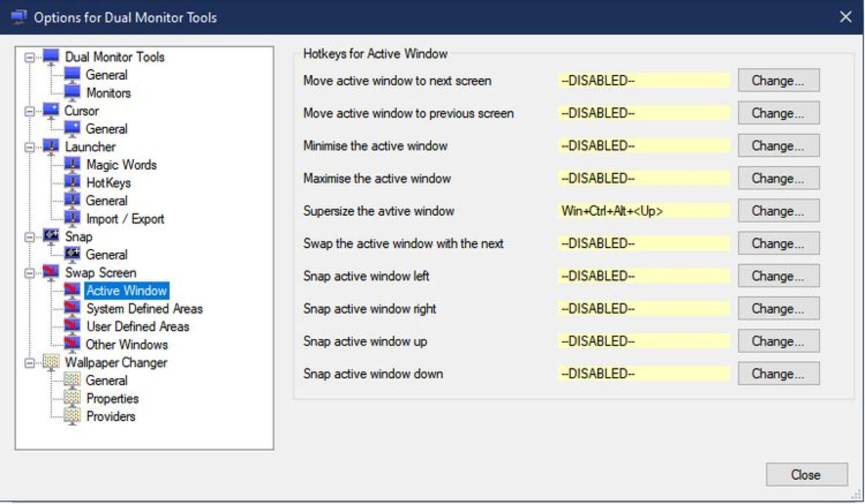The height and width of the screenshot is (504, 865).
Task: Select Properties under Wallpaper Changer
Action: (x=113, y=399)
